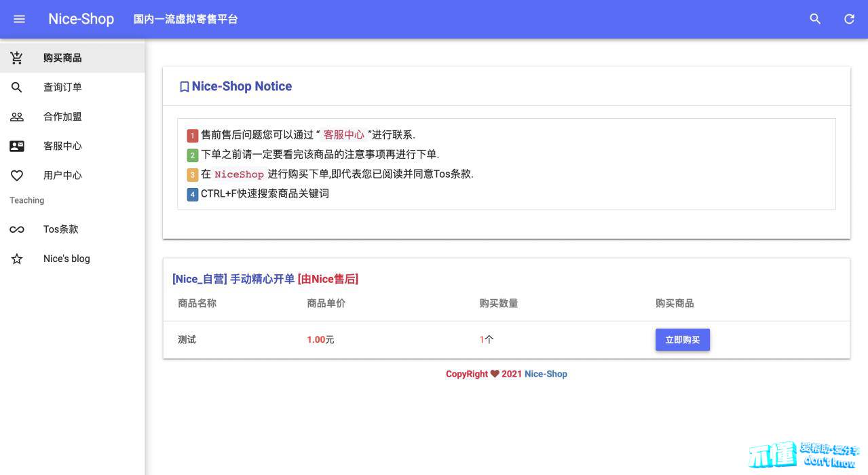Click the refresh icon in header
Screen dimensions: 868x475
849,19
